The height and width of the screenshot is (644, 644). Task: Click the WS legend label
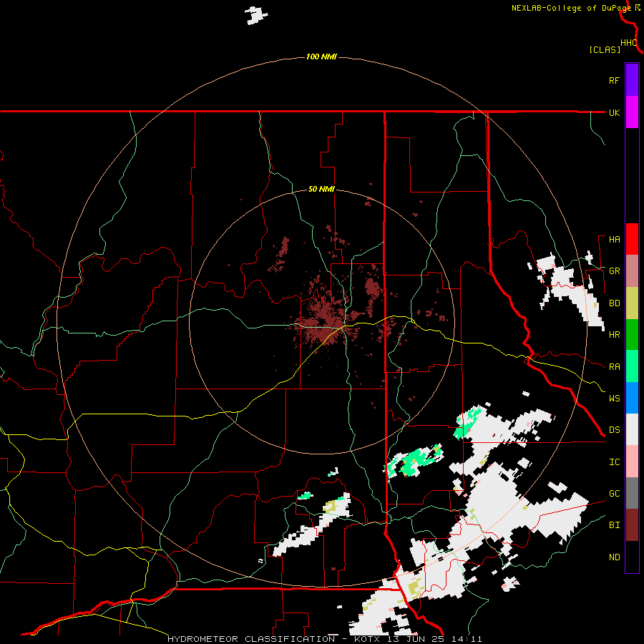tap(614, 399)
